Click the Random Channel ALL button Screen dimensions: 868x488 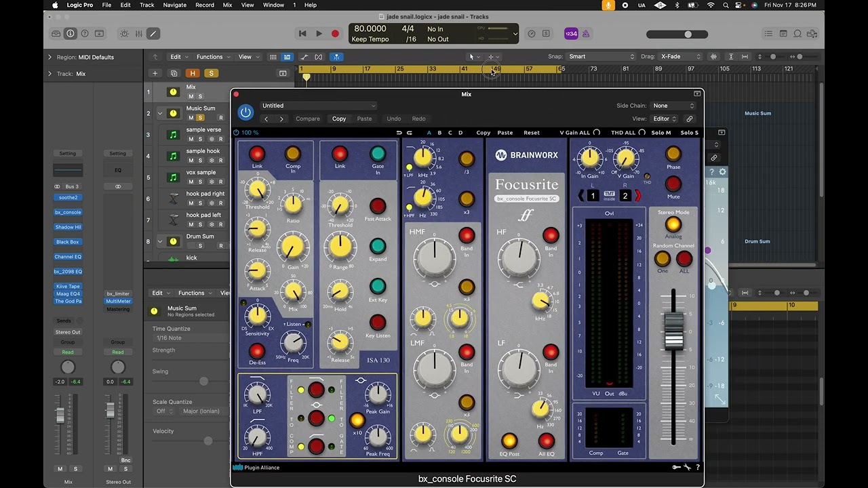point(684,258)
